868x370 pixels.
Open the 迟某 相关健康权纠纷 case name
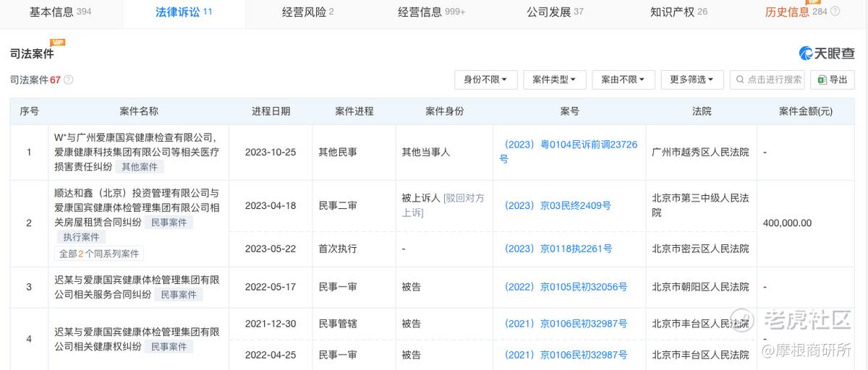(x=137, y=339)
